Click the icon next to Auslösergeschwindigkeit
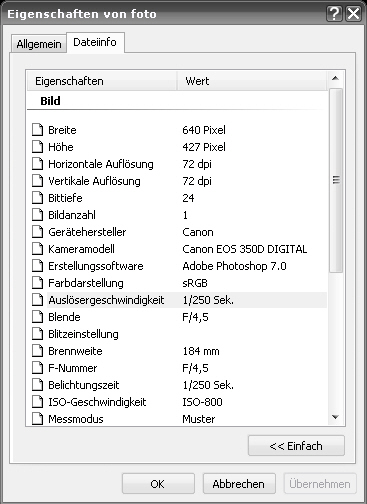Screen dimensions: 367x504 coord(38,300)
